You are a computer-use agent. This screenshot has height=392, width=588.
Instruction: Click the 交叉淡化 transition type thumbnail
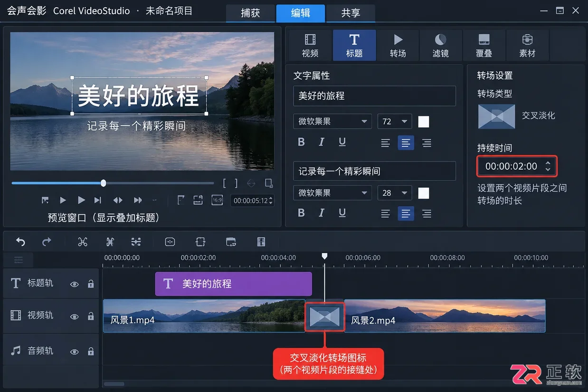click(496, 116)
